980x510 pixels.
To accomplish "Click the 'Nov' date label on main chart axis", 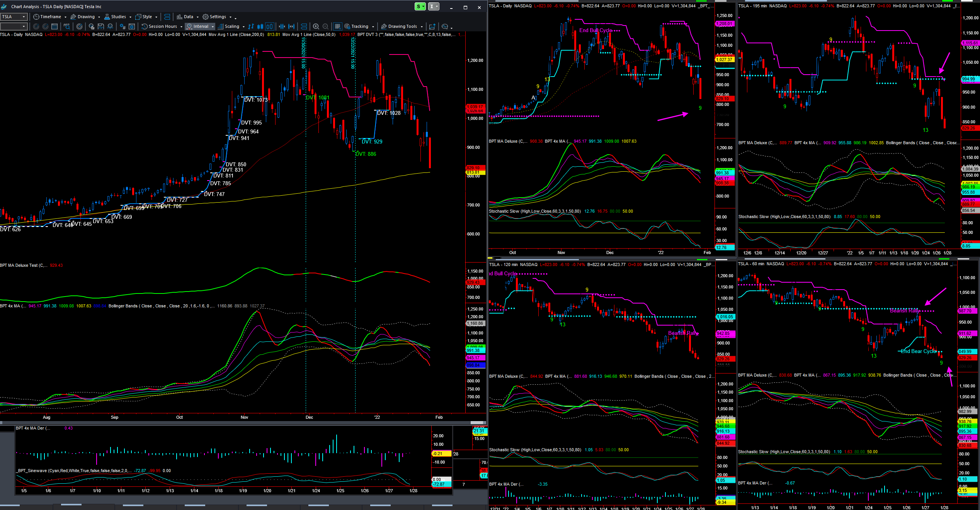I will (x=244, y=417).
